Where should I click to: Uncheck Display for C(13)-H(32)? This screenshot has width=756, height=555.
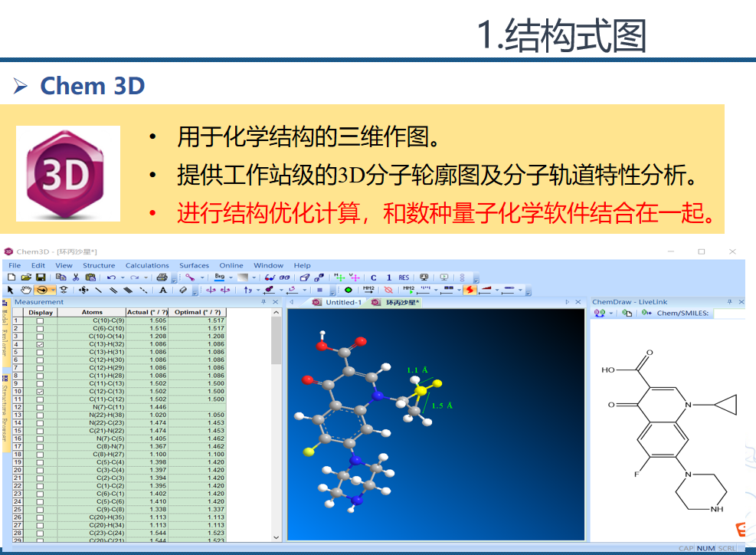pyautogui.click(x=41, y=344)
